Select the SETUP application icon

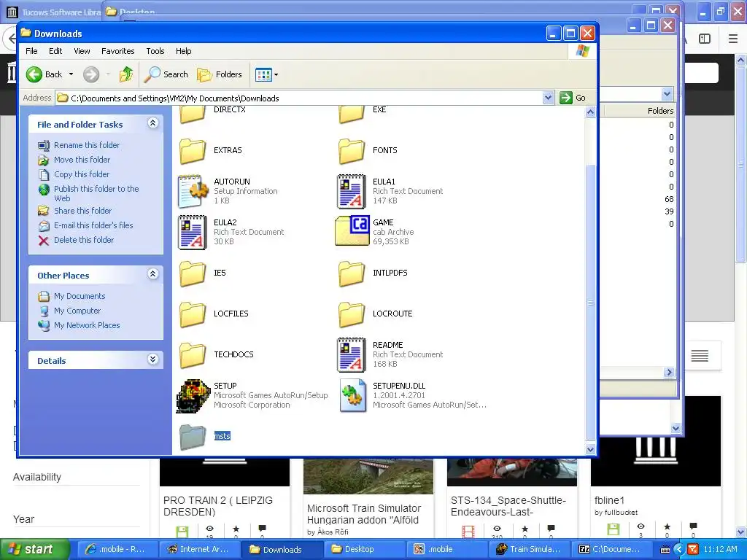193,396
